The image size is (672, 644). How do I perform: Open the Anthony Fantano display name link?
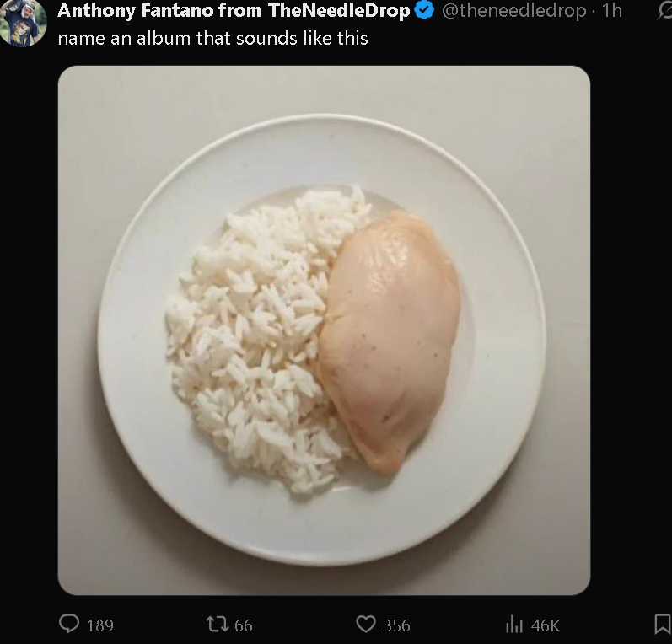click(x=234, y=11)
